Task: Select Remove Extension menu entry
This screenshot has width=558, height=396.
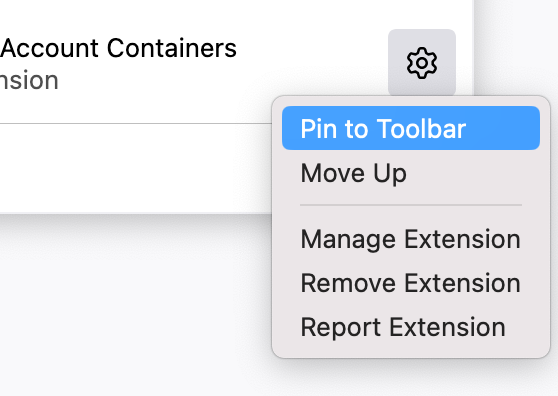Action: (411, 283)
